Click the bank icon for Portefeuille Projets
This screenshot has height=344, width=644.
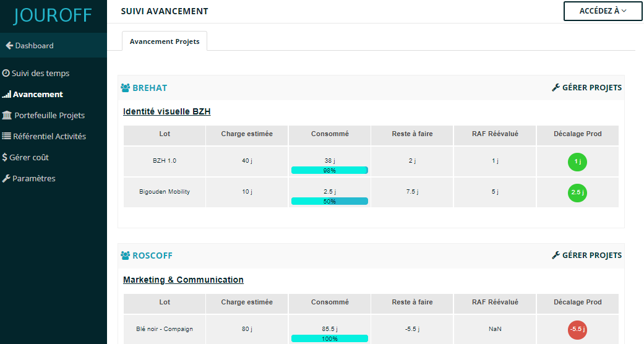pyautogui.click(x=7, y=116)
